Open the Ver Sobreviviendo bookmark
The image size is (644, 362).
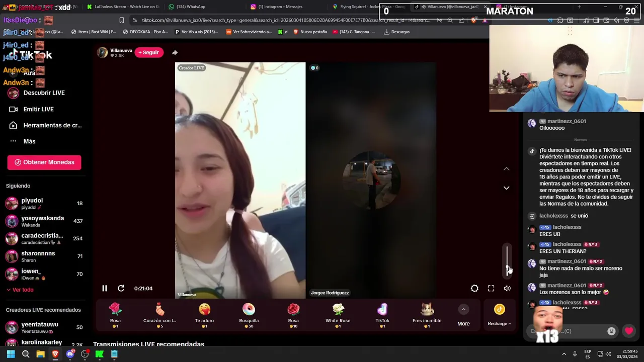(x=249, y=32)
